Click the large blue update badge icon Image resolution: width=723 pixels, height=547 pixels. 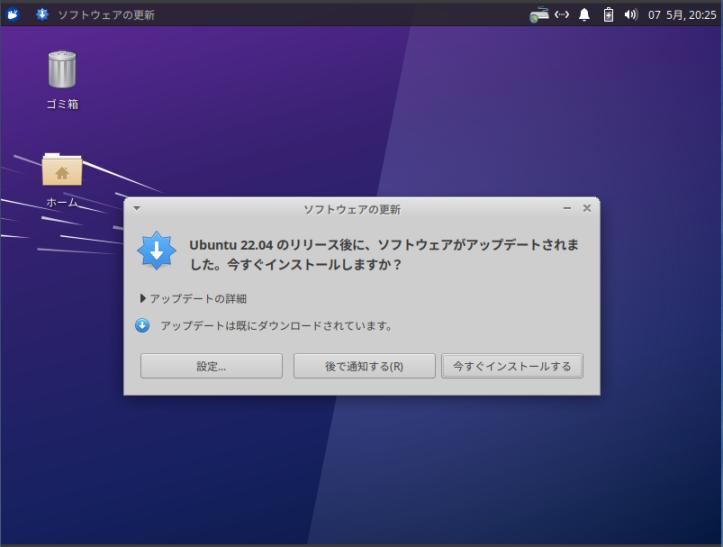[x=157, y=251]
